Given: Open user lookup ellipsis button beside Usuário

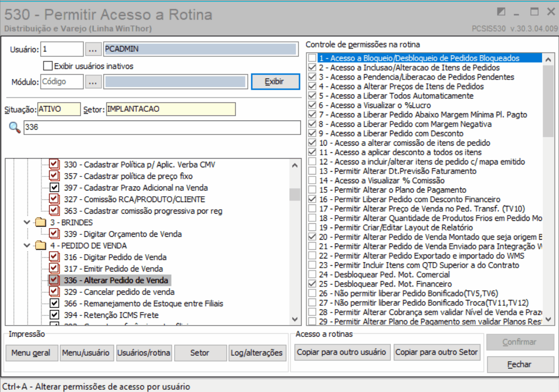Looking at the screenshot, I should pos(93,49).
